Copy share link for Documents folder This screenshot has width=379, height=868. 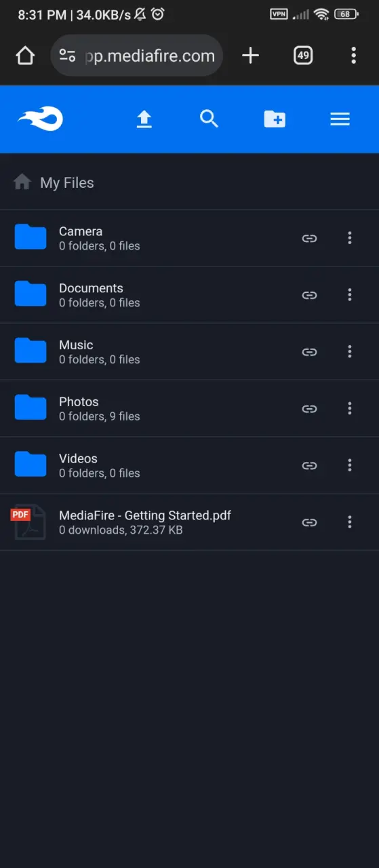(309, 295)
